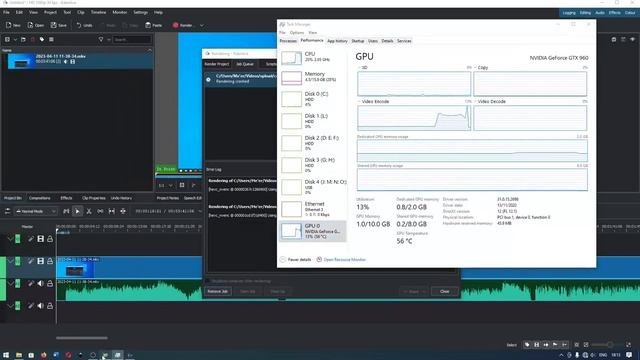Select CPU in Task Manager sidebar
This screenshot has height=360, width=640.
(x=313, y=57)
